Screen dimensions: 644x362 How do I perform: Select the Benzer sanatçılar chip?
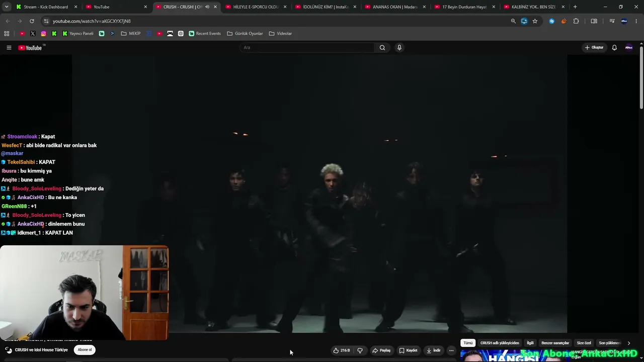tap(555, 343)
